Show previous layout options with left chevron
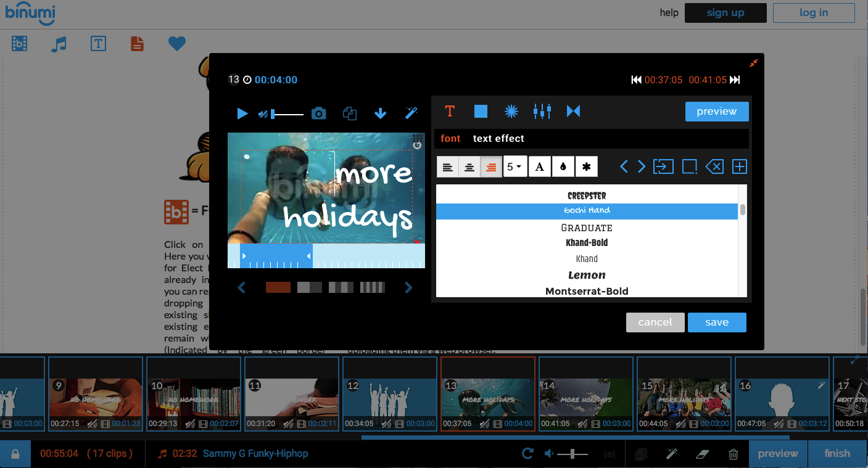 pyautogui.click(x=242, y=287)
